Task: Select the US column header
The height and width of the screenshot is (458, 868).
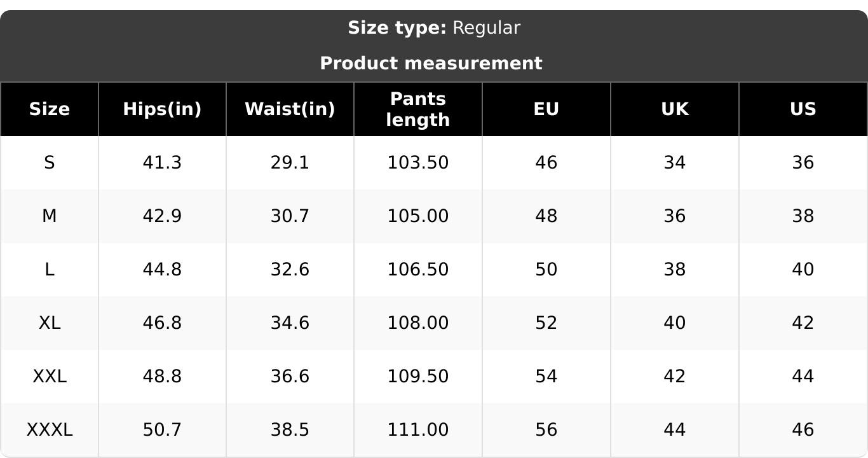Action: [803, 109]
